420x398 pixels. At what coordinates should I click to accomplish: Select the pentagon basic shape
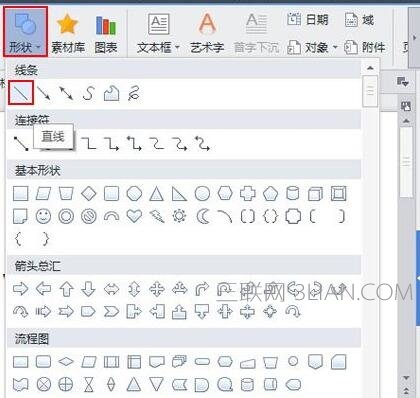pyautogui.click(x=270, y=194)
